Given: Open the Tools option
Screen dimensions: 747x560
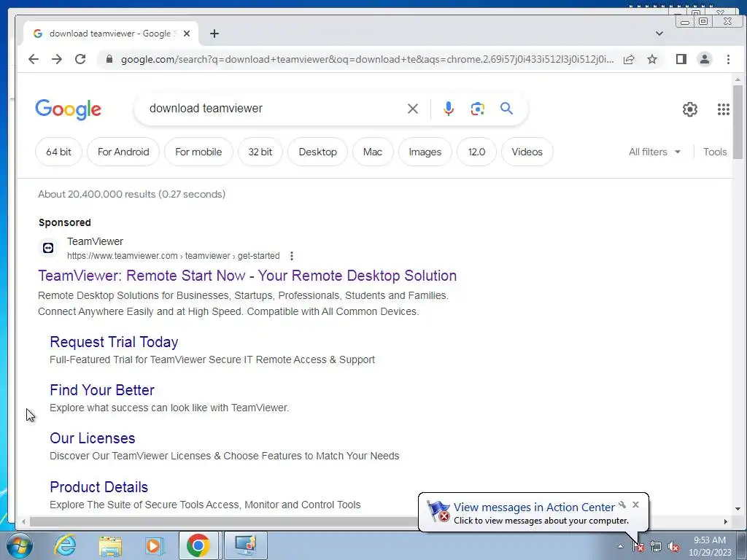Looking at the screenshot, I should tap(715, 152).
